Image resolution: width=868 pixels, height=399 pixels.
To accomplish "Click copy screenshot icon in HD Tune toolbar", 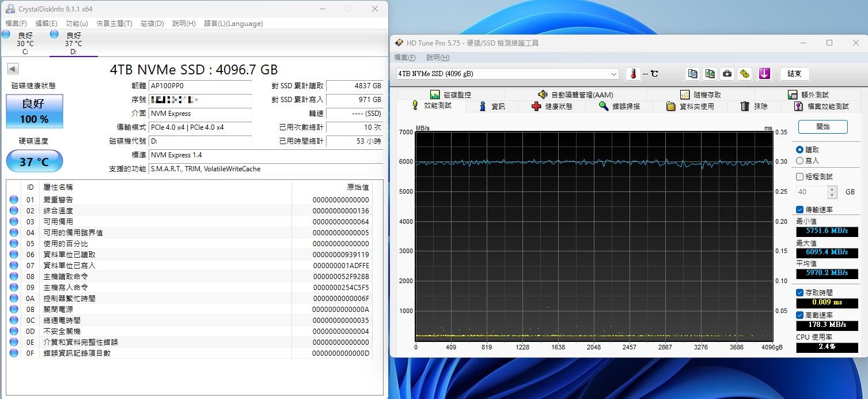I will click(x=710, y=74).
